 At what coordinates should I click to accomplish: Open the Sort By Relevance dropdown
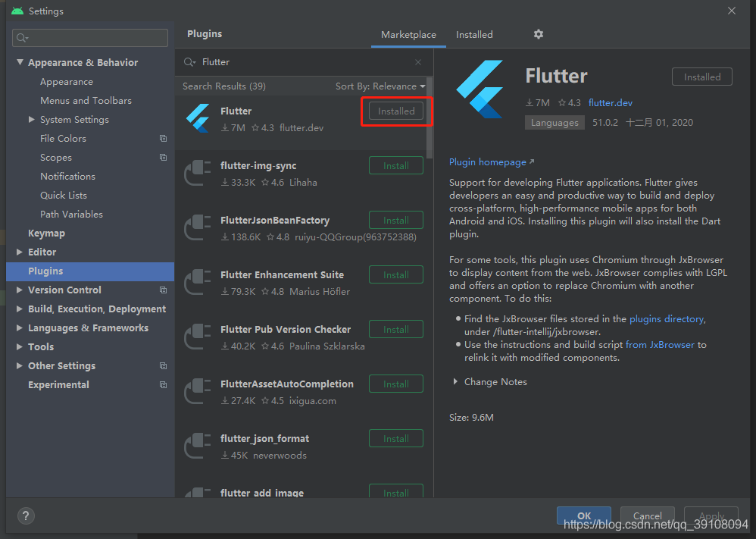(x=380, y=86)
